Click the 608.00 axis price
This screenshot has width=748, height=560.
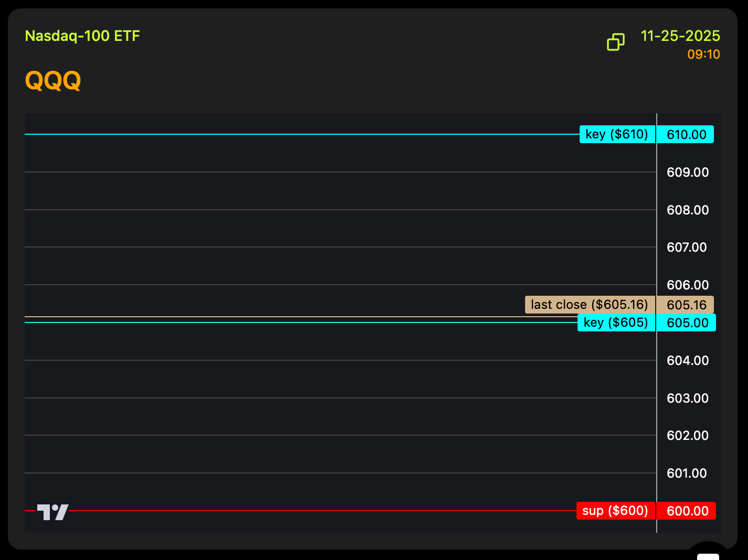click(x=688, y=210)
